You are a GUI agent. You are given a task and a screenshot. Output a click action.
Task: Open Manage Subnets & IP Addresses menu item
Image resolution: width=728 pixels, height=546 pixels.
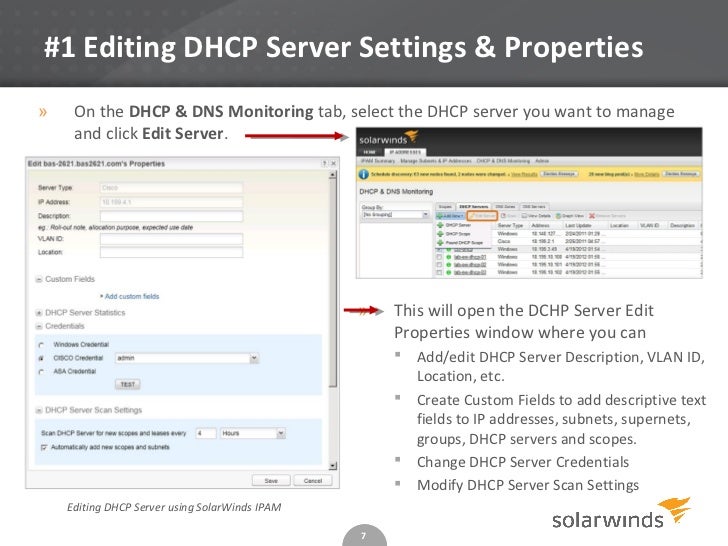pyautogui.click(x=436, y=161)
